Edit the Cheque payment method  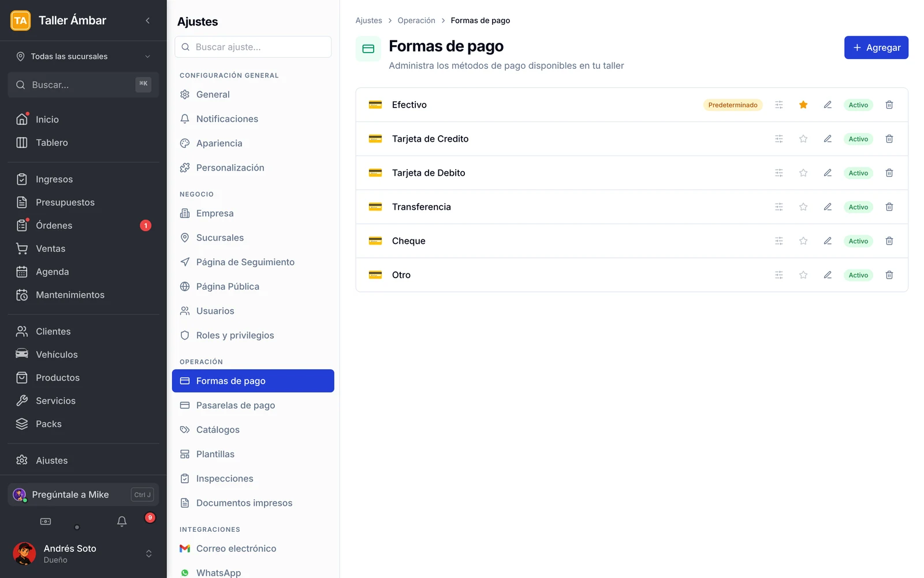point(827,241)
